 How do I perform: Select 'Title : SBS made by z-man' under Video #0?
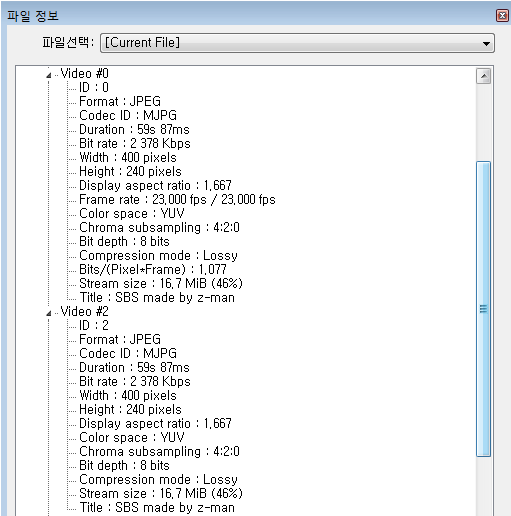[x=157, y=297]
